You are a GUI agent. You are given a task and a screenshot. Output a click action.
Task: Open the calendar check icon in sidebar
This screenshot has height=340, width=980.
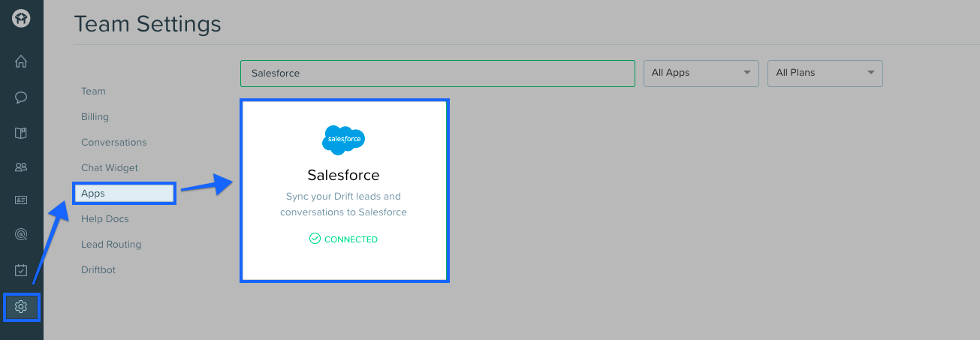pyautogui.click(x=21, y=270)
